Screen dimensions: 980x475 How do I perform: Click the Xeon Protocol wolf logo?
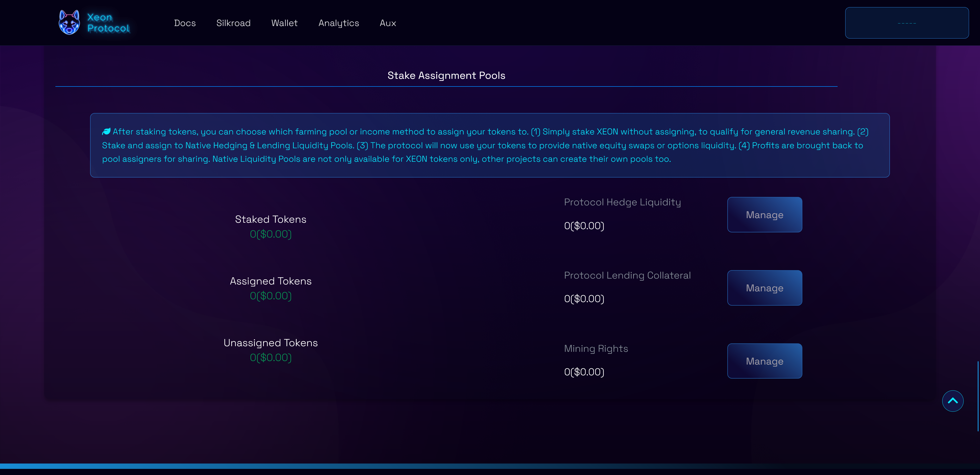69,22
